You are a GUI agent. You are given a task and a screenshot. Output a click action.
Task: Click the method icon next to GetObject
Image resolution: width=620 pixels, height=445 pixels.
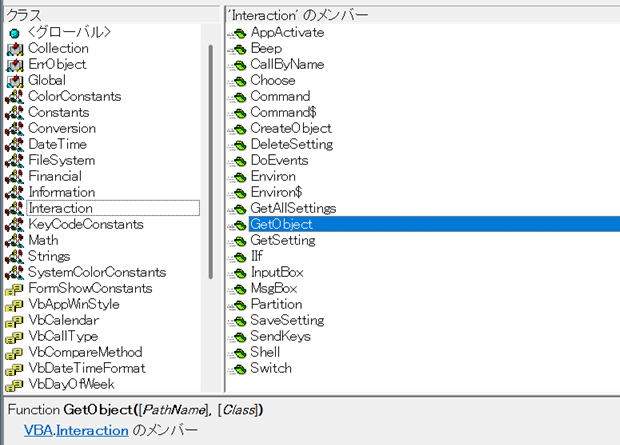pyautogui.click(x=237, y=225)
